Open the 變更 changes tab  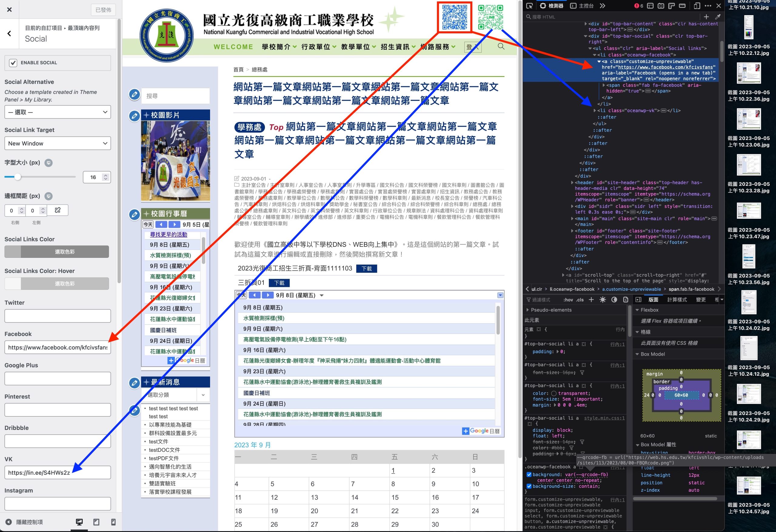tap(701, 300)
